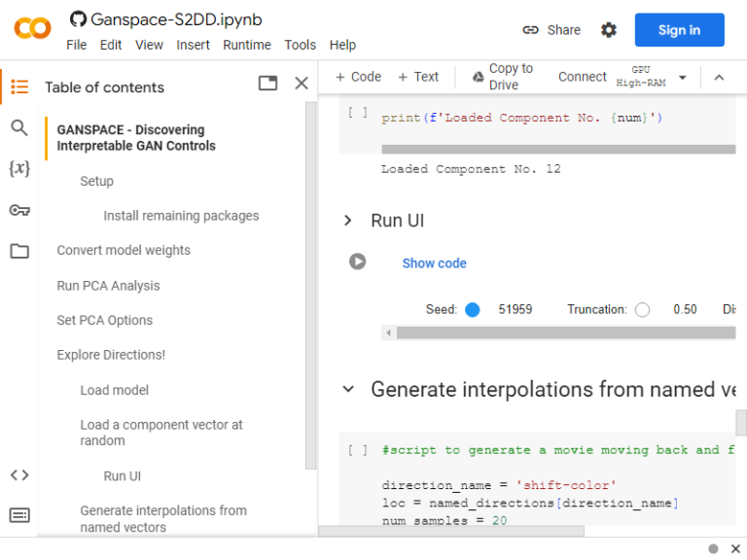Viewport: 747px width, 560px height.
Task: Open the Variables {x} panel
Action: [19, 168]
